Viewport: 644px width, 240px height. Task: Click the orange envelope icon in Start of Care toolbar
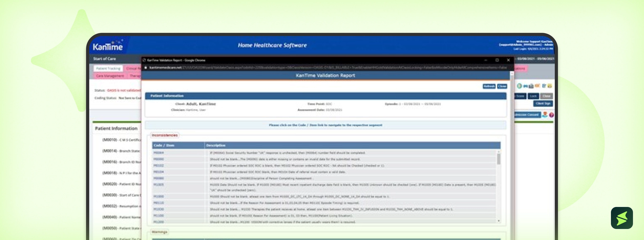[537, 86]
